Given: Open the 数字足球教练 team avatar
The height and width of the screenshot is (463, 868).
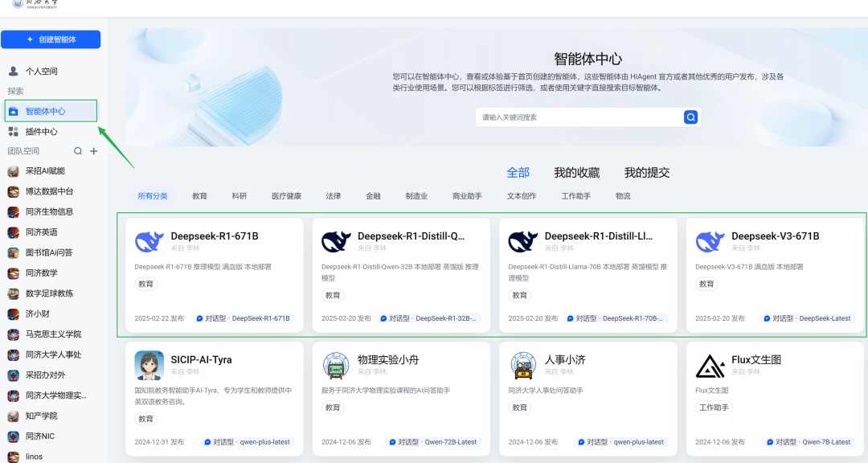Looking at the screenshot, I should pyautogui.click(x=14, y=293).
